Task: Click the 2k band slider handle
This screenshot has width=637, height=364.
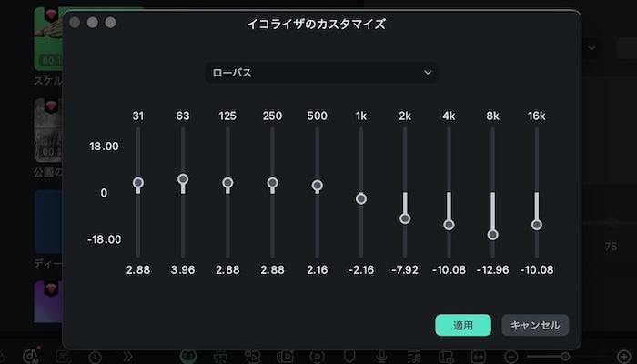Action: (x=405, y=218)
